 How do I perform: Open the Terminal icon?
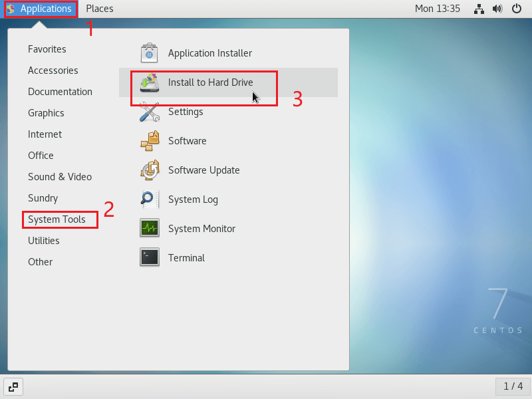[x=150, y=257]
